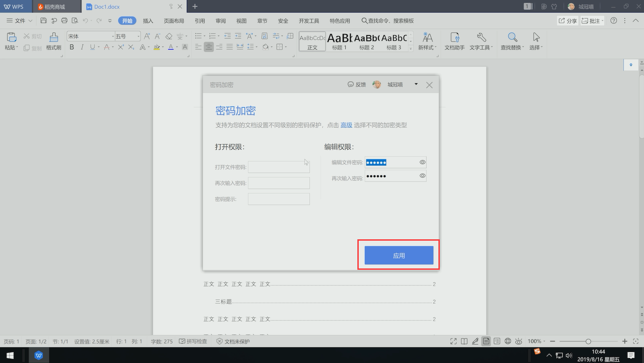Click the Subscript X₂ icon
Screen dimensions: 644x363
click(x=131, y=47)
